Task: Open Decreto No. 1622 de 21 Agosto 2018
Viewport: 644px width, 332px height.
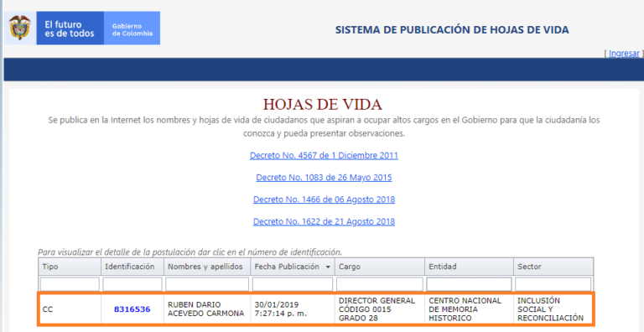Action: click(324, 221)
